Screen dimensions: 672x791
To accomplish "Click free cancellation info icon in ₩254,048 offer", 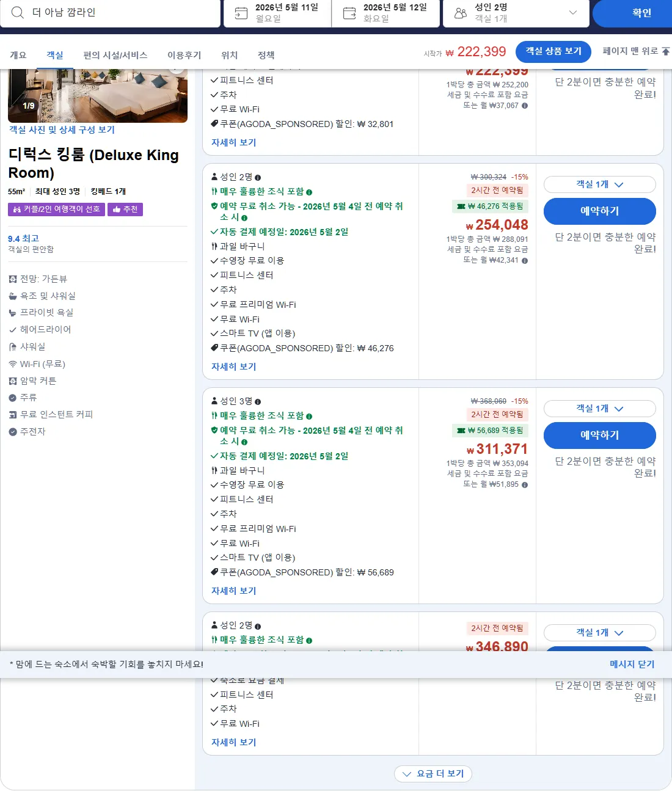I will (244, 218).
